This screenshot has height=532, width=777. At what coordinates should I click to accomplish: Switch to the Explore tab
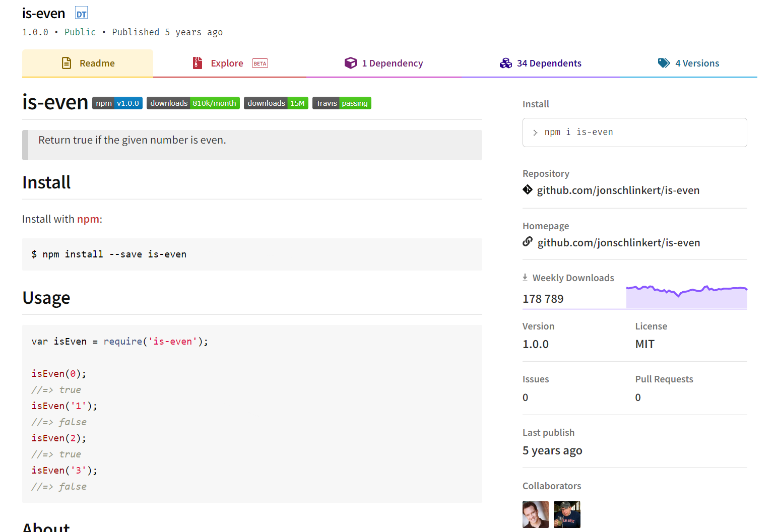click(x=230, y=63)
